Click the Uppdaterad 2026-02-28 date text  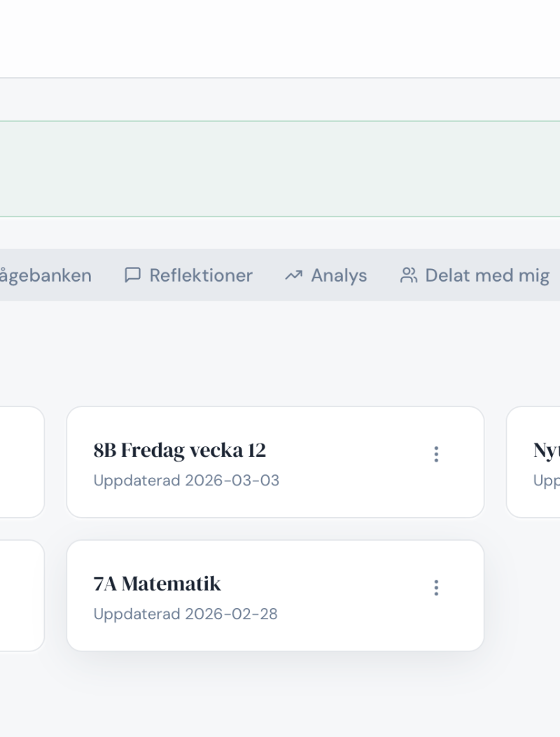[185, 614]
